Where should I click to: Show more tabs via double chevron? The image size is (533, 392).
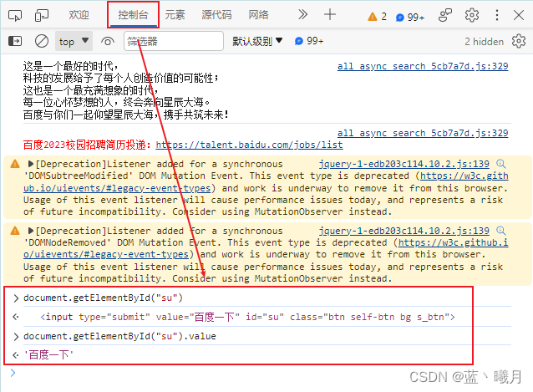click(302, 14)
